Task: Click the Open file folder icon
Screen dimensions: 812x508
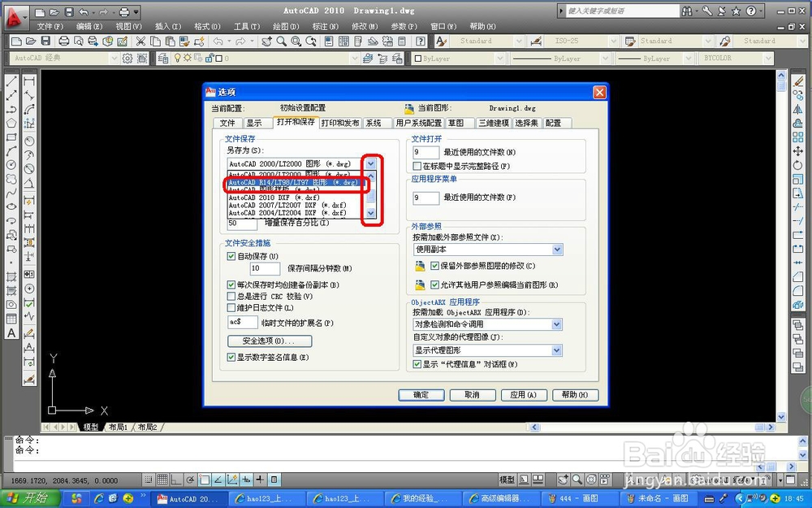Action: pos(31,41)
